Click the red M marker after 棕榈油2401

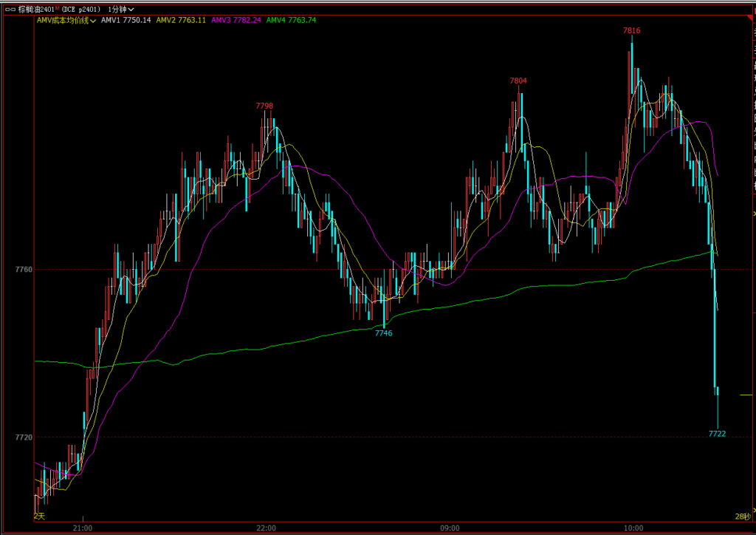58,7
